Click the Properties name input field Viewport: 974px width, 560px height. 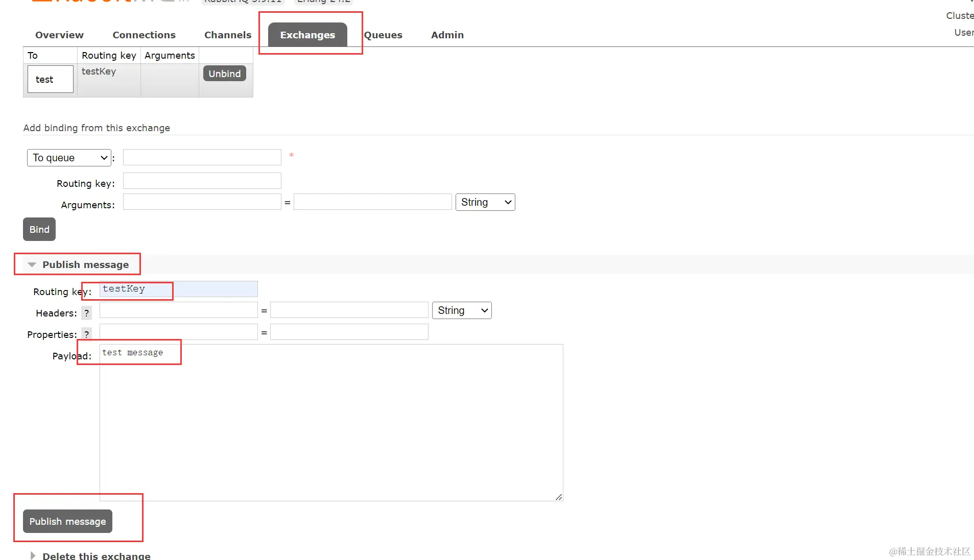(x=178, y=332)
